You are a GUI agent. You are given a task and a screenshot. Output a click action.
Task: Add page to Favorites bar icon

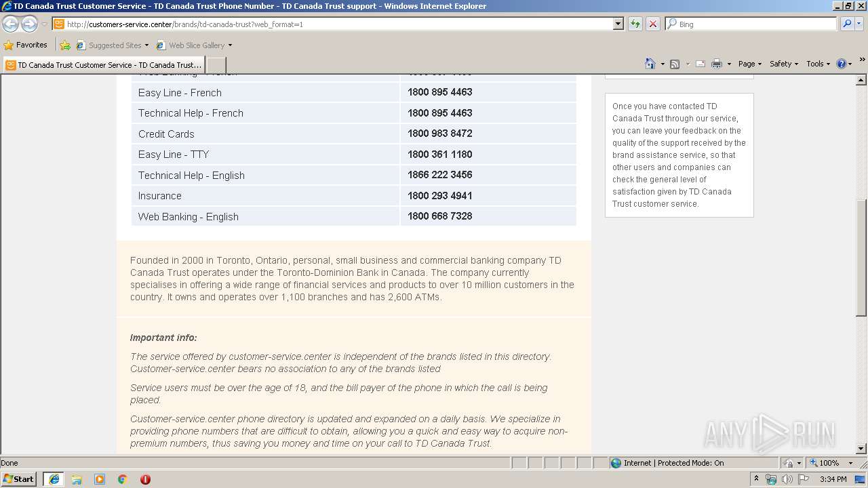(65, 45)
